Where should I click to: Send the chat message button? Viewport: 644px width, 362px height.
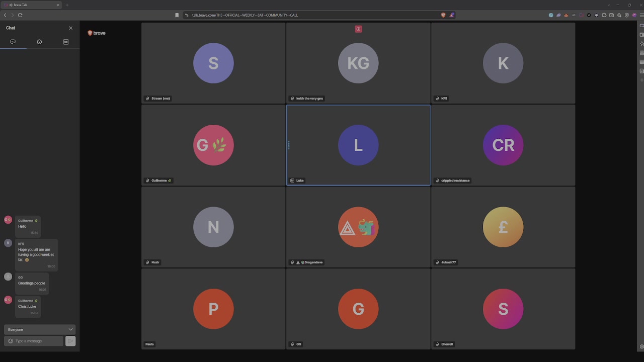70,341
